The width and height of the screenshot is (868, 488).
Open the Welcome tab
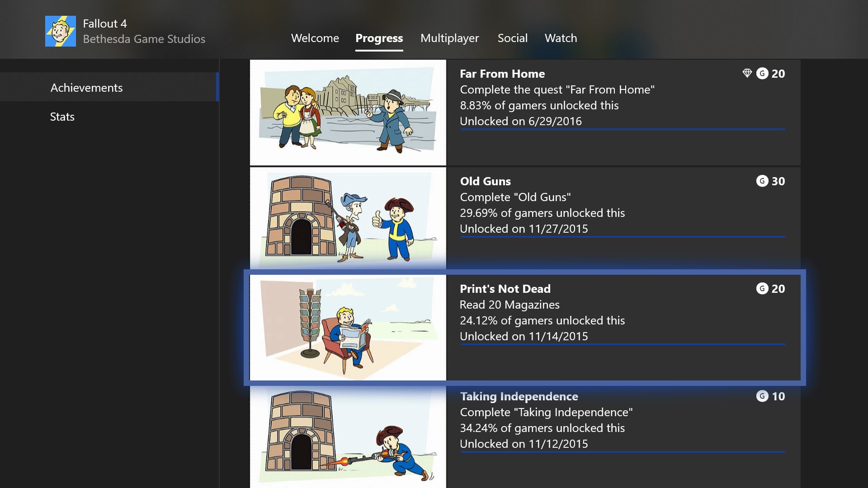coord(315,38)
